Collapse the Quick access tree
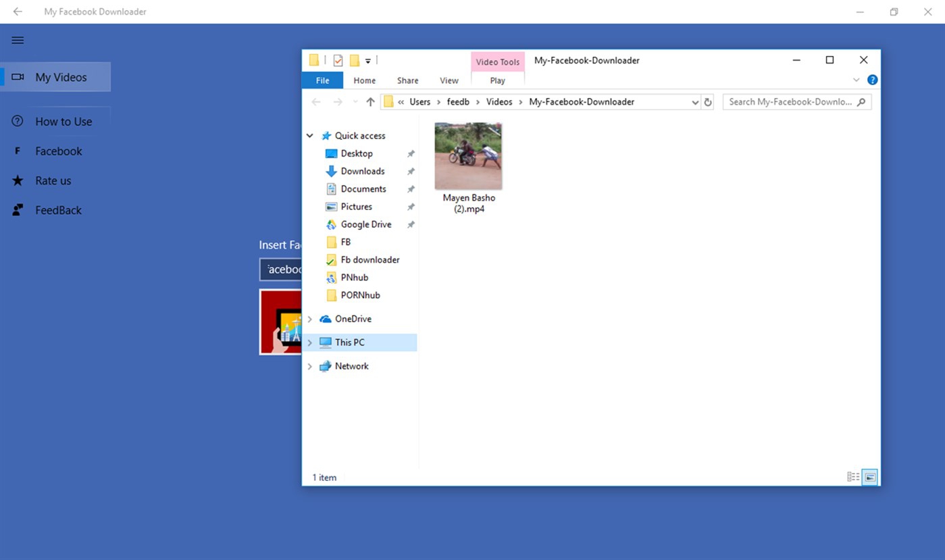This screenshot has width=945, height=560. tap(310, 136)
